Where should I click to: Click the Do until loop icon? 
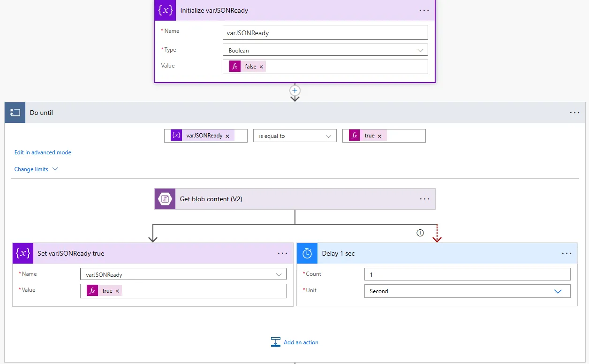pyautogui.click(x=15, y=113)
